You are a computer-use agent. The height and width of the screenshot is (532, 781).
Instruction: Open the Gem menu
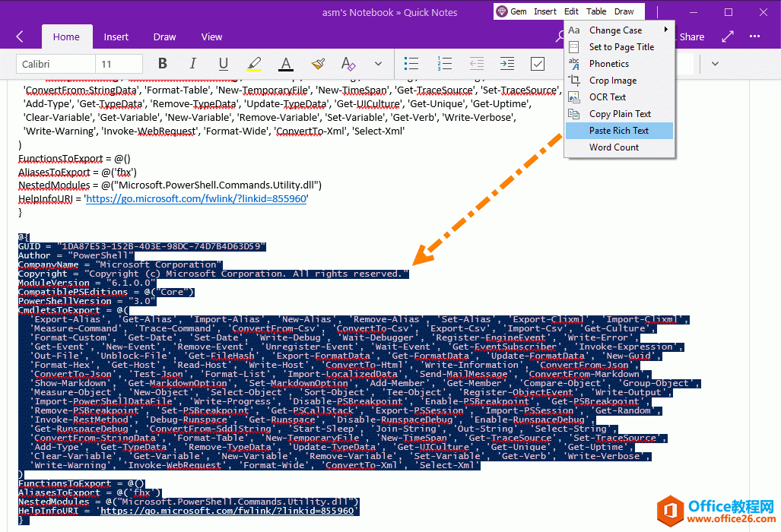tap(512, 11)
